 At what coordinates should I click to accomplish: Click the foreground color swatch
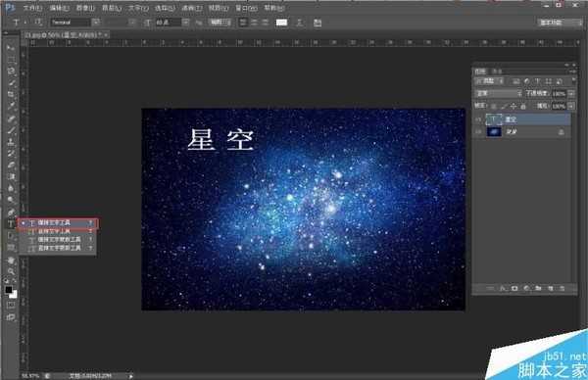(x=9, y=289)
